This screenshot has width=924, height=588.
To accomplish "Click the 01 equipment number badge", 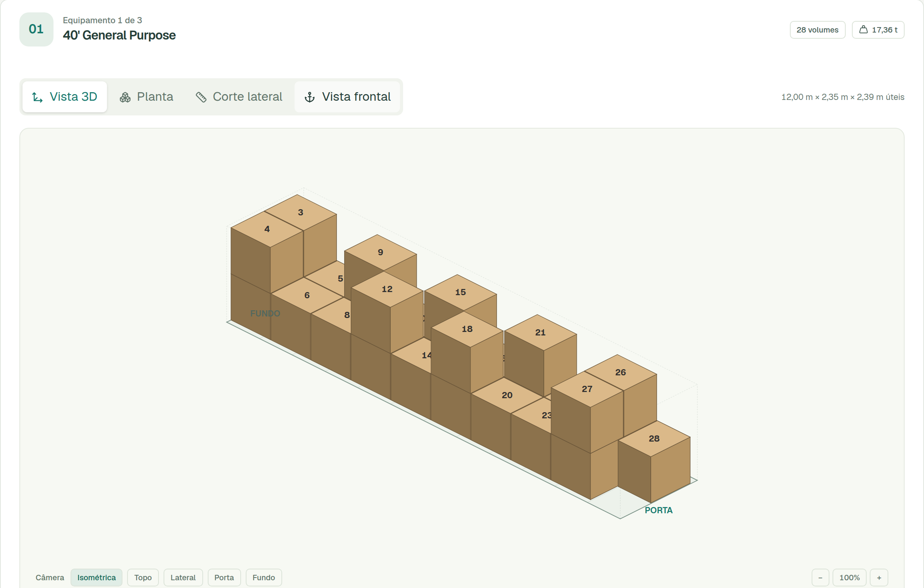I will pos(36,29).
